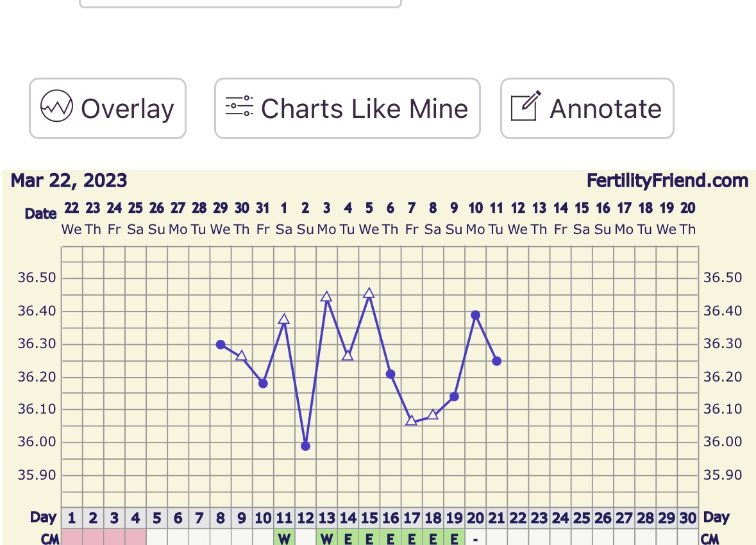Select cycle day 30 in the Day row
This screenshot has width=756, height=545.
click(x=688, y=518)
